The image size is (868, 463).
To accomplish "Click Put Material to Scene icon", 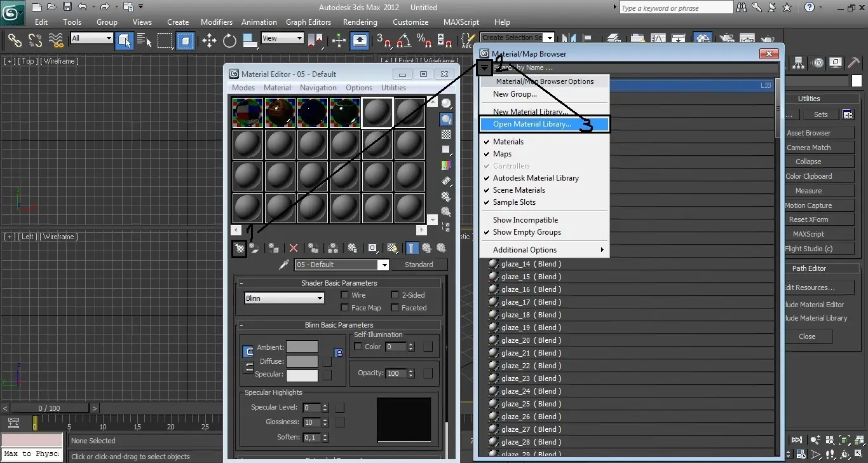I will point(254,249).
